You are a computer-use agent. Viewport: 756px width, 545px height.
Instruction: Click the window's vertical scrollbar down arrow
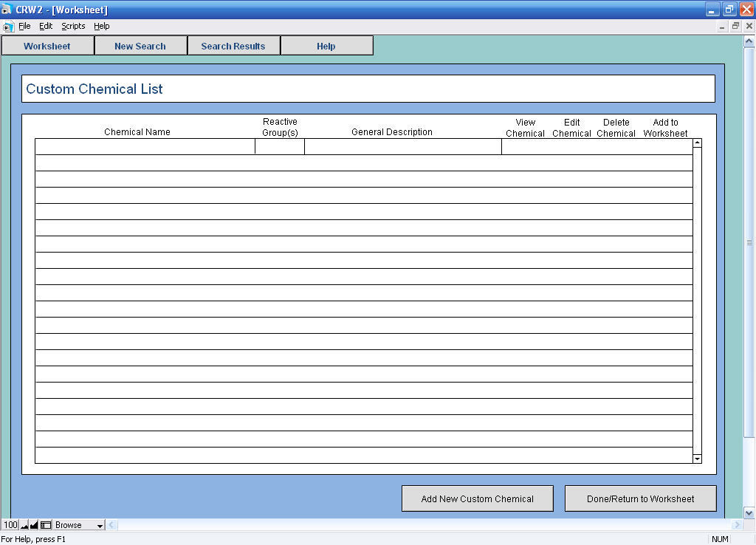[749, 513]
